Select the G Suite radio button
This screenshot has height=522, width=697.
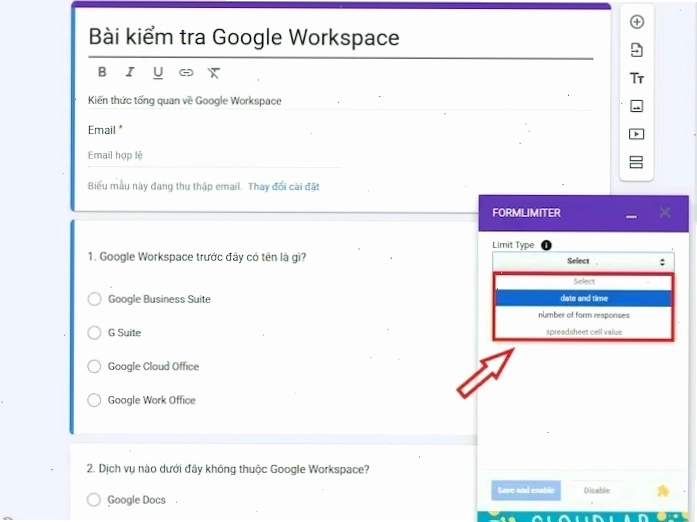pos(94,333)
